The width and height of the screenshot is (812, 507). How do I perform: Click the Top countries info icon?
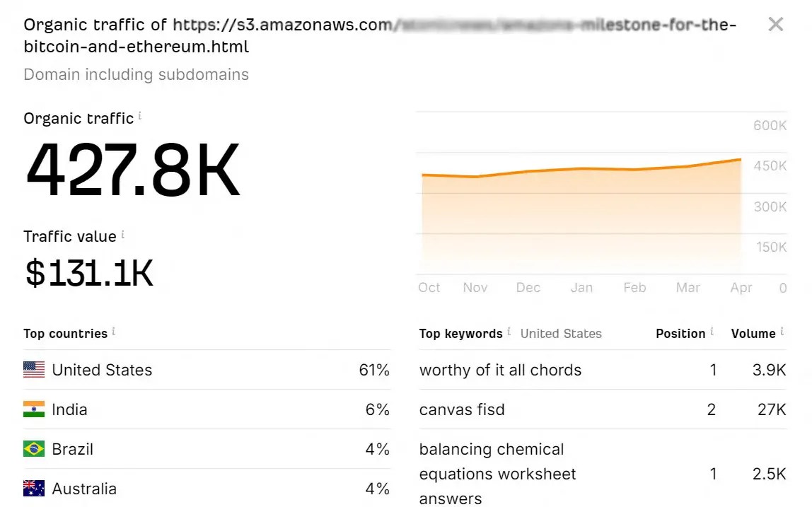(x=115, y=330)
